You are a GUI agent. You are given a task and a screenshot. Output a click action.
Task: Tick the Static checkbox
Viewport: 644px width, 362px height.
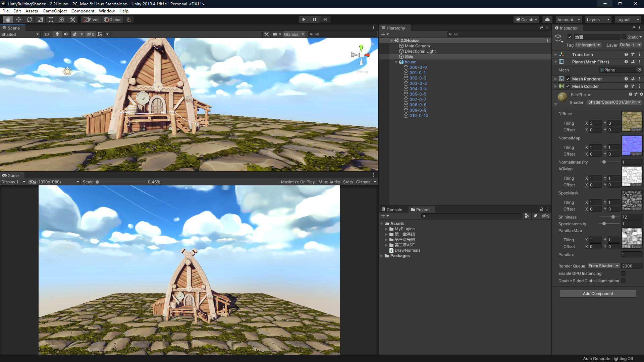pyautogui.click(x=624, y=37)
